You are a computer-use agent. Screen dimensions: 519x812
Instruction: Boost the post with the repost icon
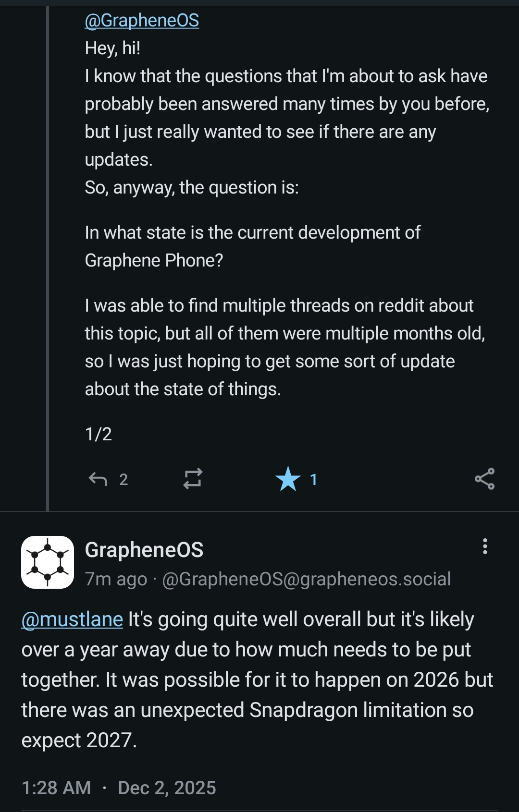pyautogui.click(x=193, y=479)
